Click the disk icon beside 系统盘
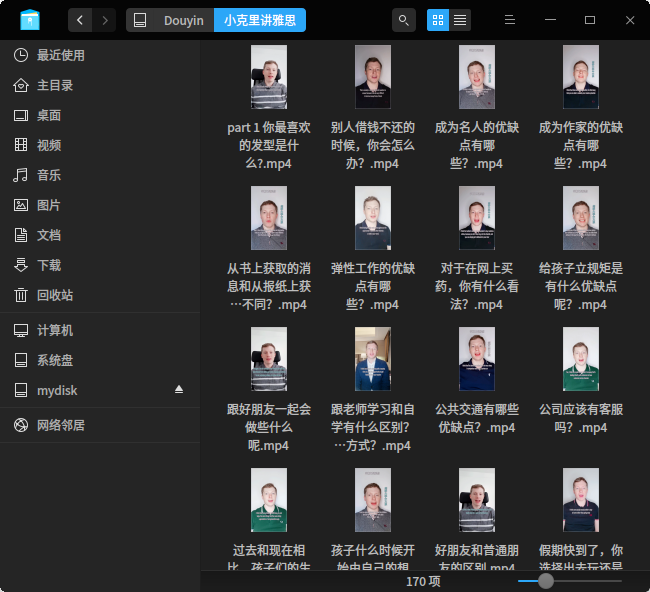 (x=21, y=360)
